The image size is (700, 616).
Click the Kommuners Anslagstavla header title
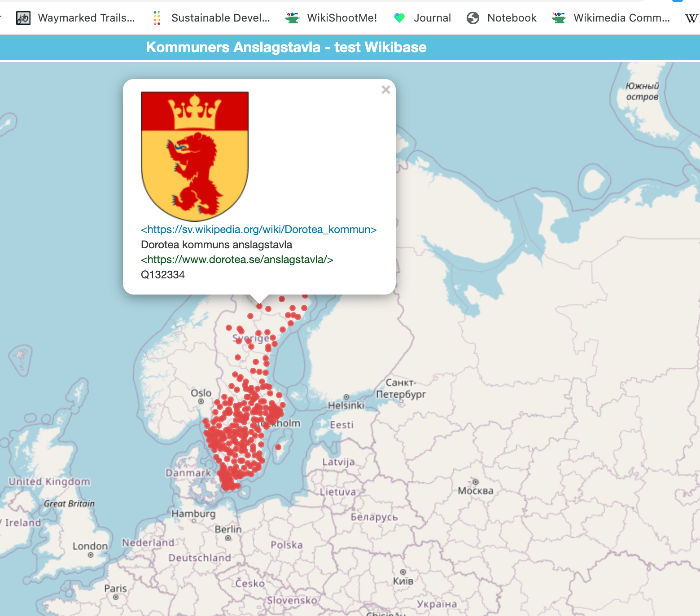pyautogui.click(x=286, y=47)
